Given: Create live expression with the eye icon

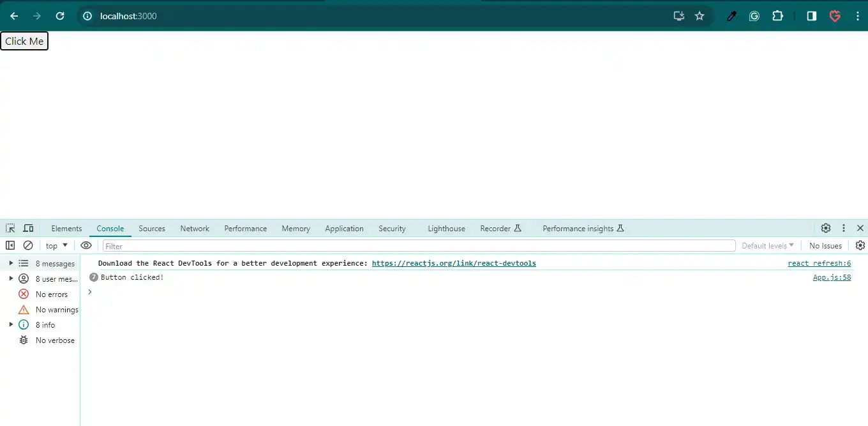Looking at the screenshot, I should pos(86,245).
